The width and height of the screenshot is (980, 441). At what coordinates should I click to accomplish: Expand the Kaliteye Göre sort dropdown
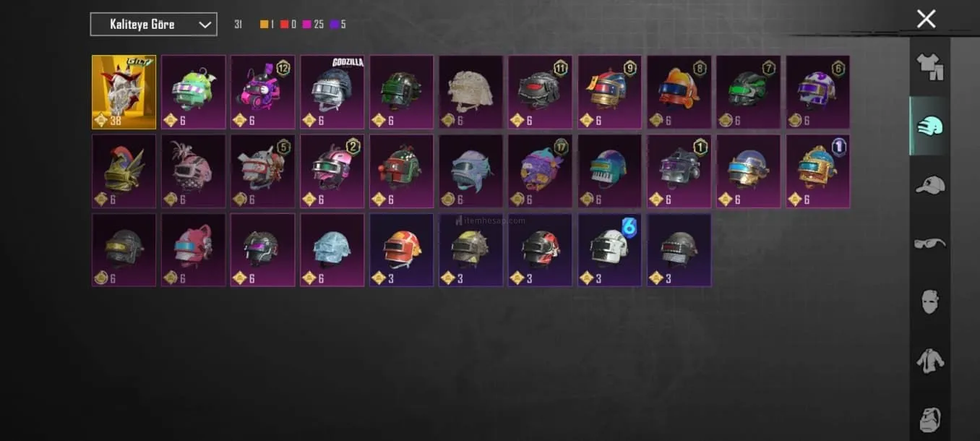point(153,24)
